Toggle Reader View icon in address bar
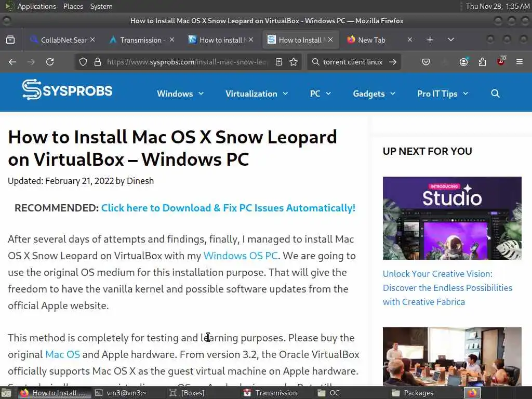The height and width of the screenshot is (399, 532). tap(279, 62)
